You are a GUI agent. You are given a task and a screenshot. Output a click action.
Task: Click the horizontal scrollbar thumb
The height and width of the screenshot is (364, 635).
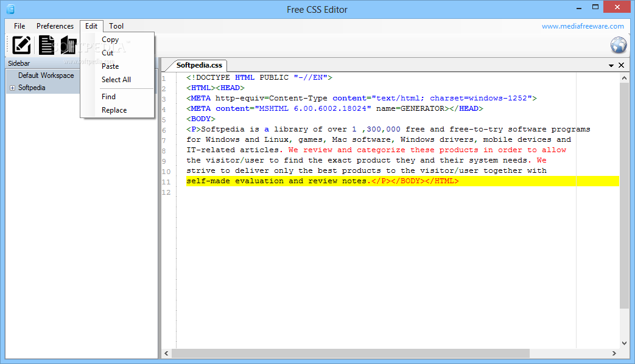[x=350, y=354]
